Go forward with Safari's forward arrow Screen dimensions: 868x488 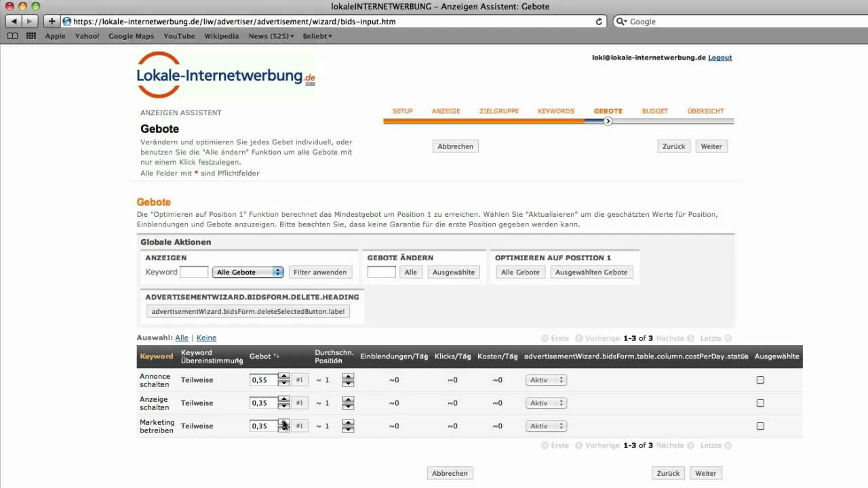coord(30,22)
